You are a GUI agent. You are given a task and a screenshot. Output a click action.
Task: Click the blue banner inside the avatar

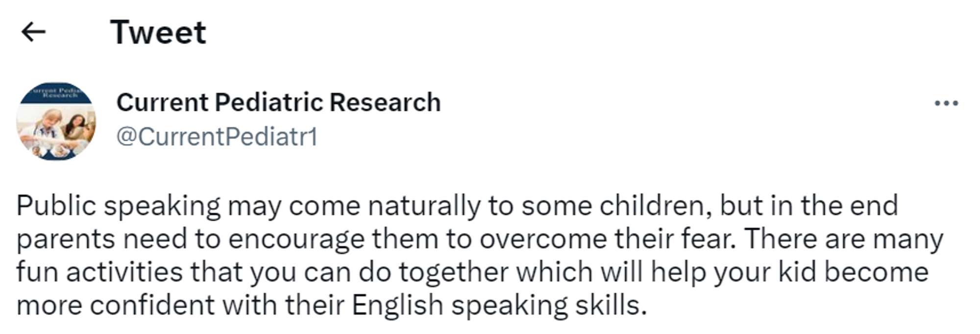56,93
